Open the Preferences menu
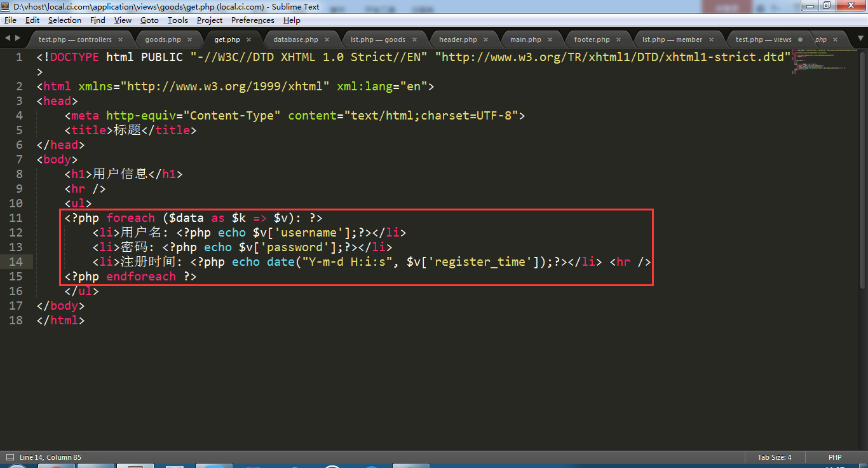Viewport: 868px width, 468px height. click(x=252, y=20)
